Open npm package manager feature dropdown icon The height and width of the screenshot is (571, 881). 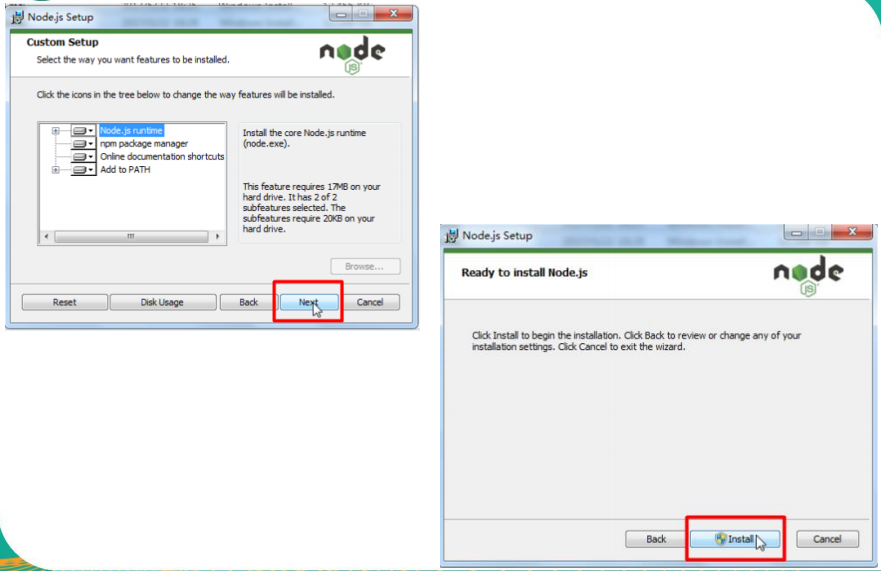coord(83,144)
